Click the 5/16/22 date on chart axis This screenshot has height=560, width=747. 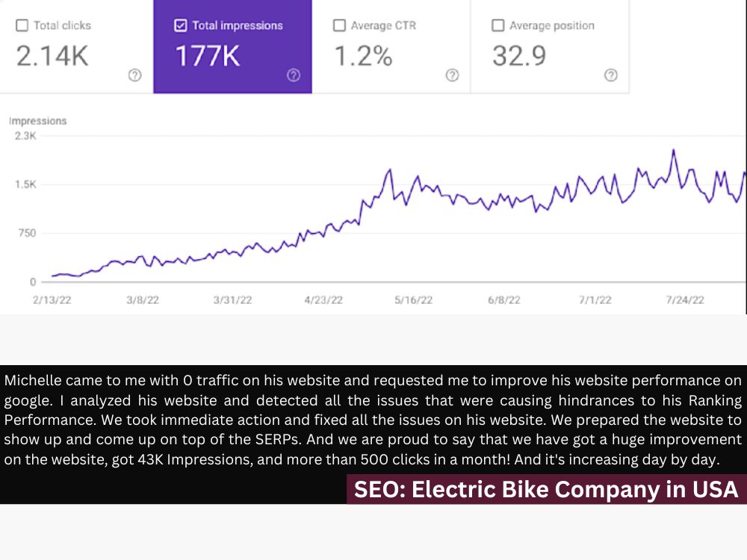414,300
